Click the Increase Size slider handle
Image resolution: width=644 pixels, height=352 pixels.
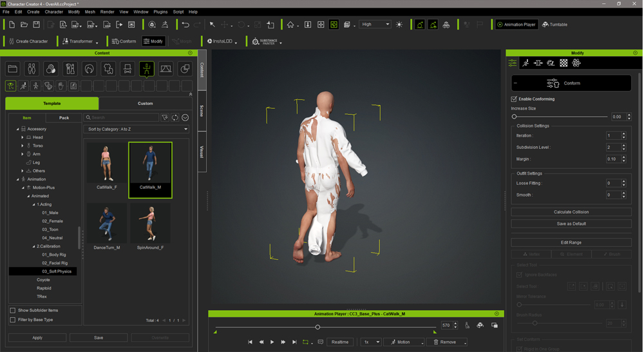[x=515, y=117]
